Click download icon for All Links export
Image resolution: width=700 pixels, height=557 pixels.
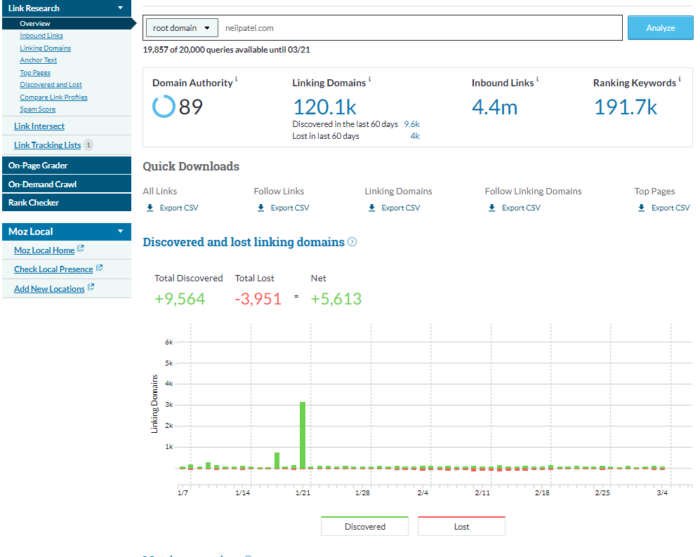pos(149,208)
